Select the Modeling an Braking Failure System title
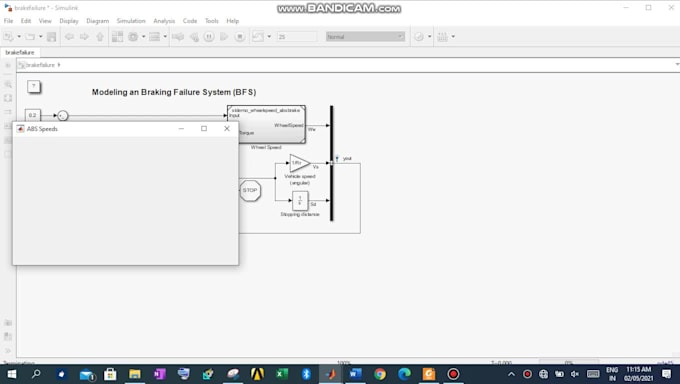The width and height of the screenshot is (680, 384). [x=174, y=92]
